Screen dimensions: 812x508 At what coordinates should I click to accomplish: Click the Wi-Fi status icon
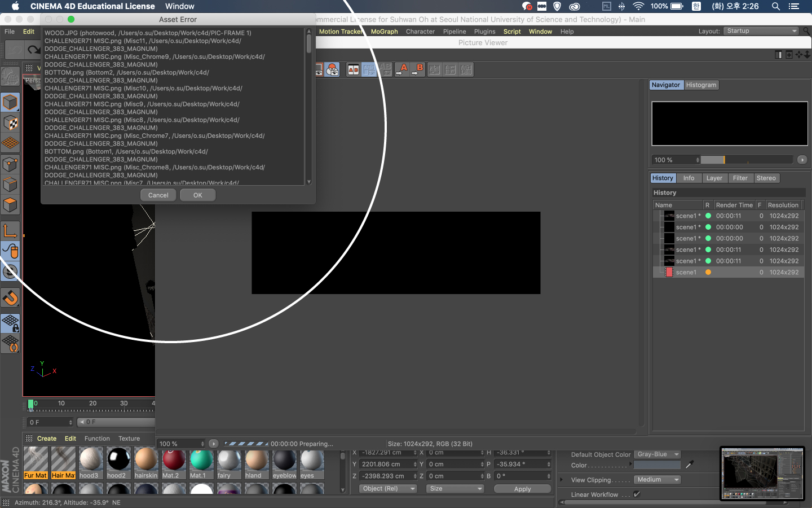pyautogui.click(x=638, y=6)
